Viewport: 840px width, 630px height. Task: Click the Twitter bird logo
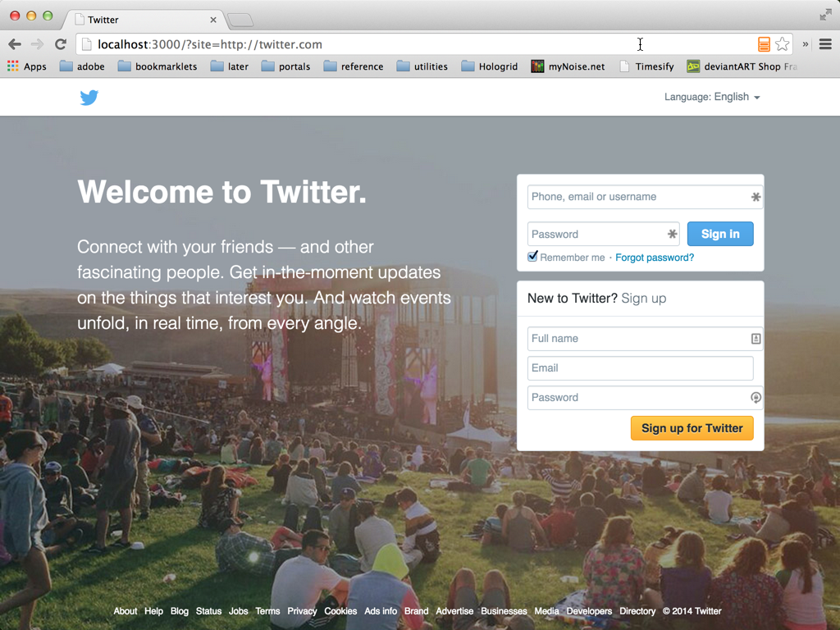pos(89,98)
